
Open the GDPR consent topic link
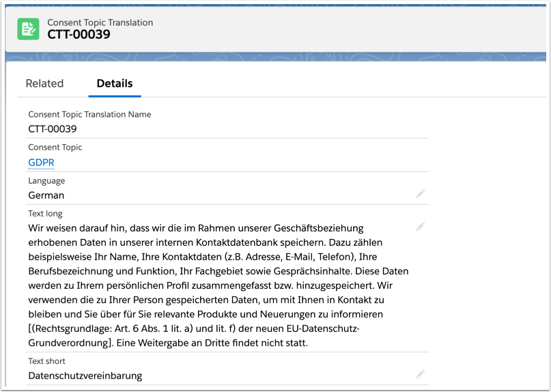pyautogui.click(x=41, y=163)
